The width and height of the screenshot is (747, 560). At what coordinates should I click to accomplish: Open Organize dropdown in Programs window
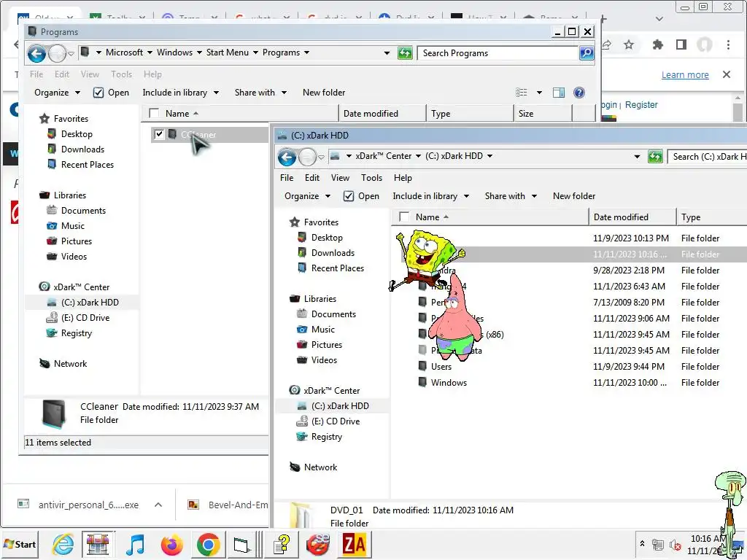[57, 93]
